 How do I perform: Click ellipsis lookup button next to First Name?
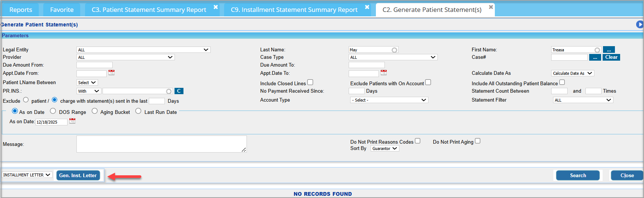click(609, 50)
